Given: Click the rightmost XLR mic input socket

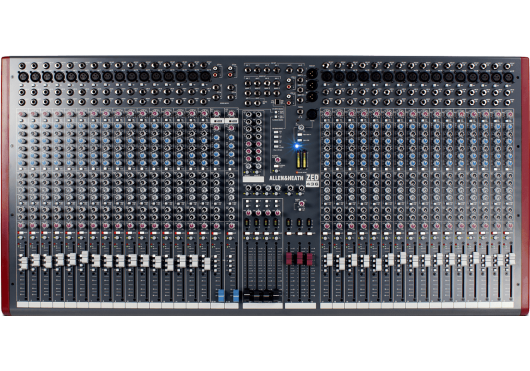Looking at the screenshot, I should click(x=508, y=77).
